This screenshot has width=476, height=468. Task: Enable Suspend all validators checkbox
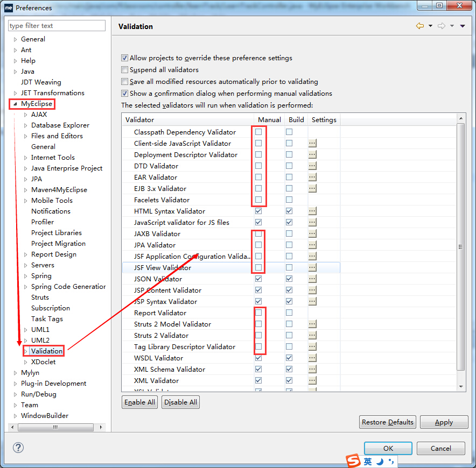(124, 70)
